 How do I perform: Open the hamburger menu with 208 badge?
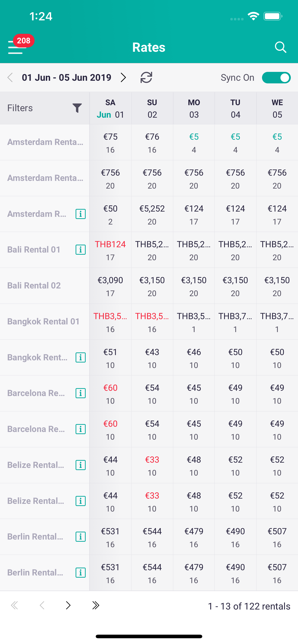(x=17, y=47)
